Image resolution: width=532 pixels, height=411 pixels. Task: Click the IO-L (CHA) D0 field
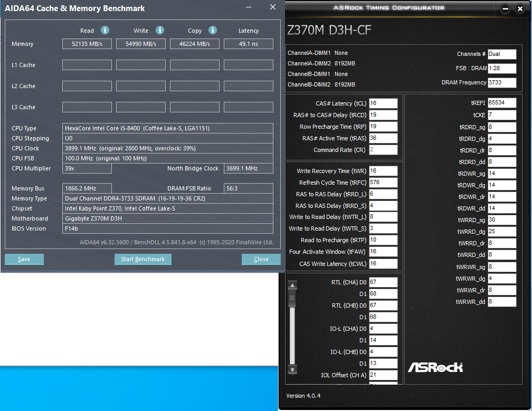[x=383, y=329]
